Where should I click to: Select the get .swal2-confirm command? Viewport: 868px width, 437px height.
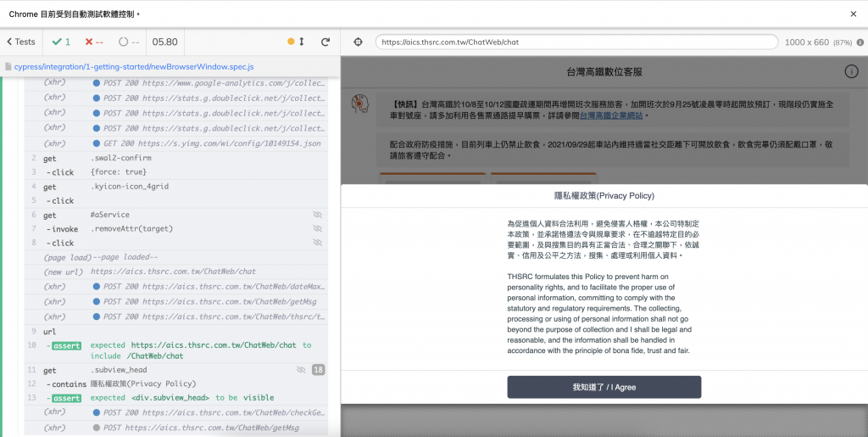click(176, 158)
